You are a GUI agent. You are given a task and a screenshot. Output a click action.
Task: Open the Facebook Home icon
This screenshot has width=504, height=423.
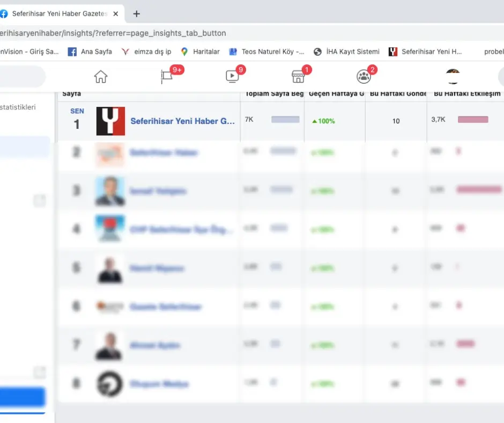pos(101,77)
